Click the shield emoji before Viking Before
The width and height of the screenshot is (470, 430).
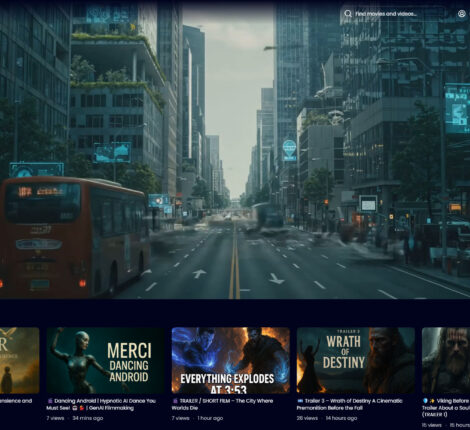(425, 401)
